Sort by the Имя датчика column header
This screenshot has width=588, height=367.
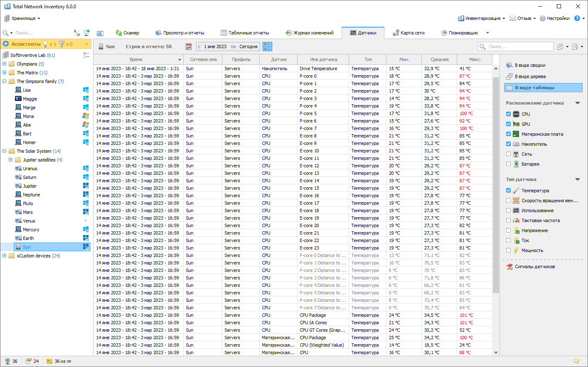(323, 59)
